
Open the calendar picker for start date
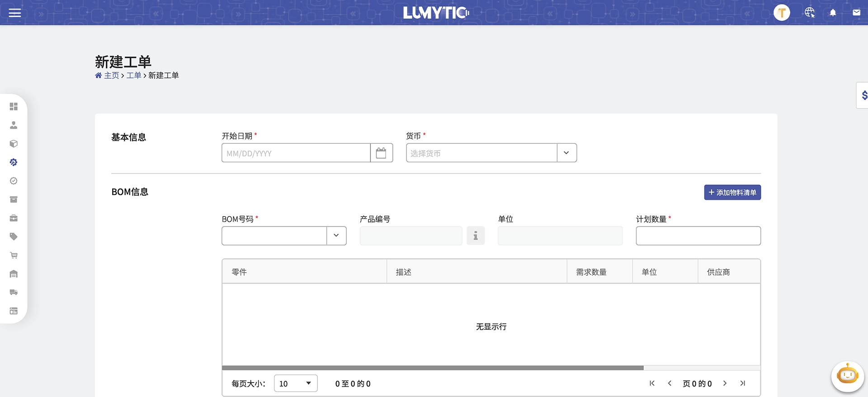[x=381, y=153]
